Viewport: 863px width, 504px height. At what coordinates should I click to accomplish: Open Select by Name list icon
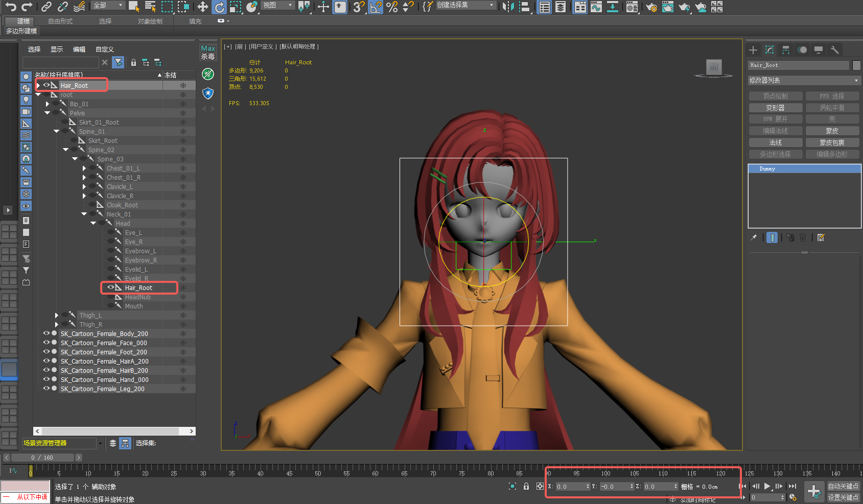[150, 6]
